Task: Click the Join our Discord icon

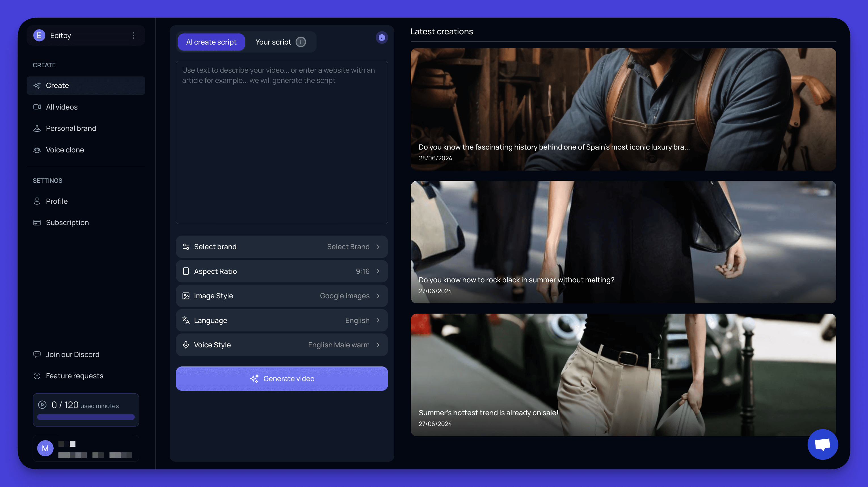Action: click(x=37, y=354)
